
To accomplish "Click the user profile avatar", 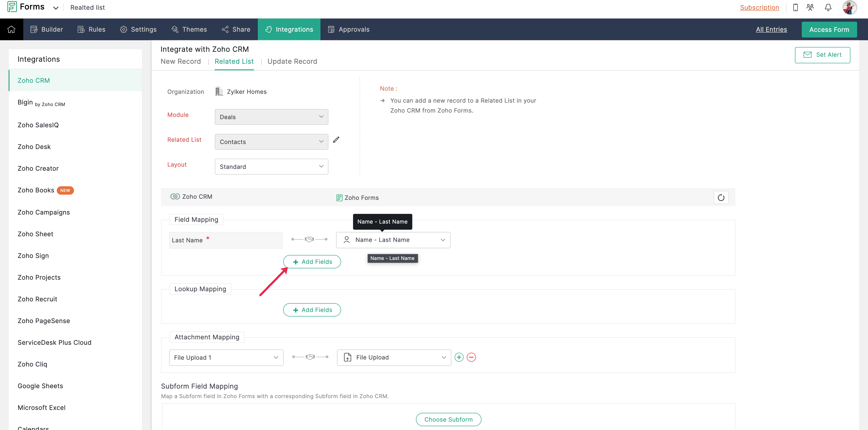I will [849, 7].
